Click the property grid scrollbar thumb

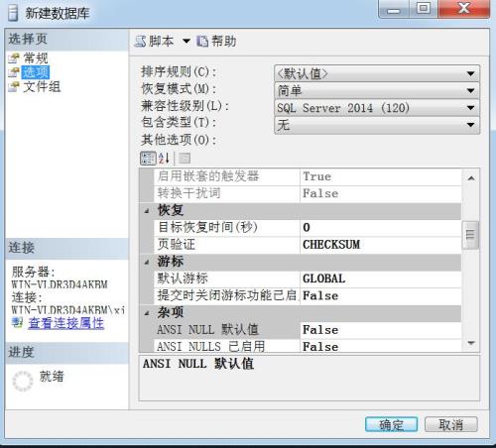click(470, 235)
